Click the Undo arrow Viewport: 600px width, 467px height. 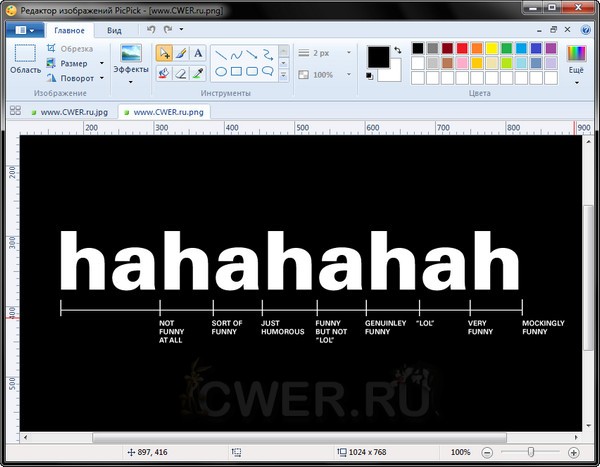151,31
